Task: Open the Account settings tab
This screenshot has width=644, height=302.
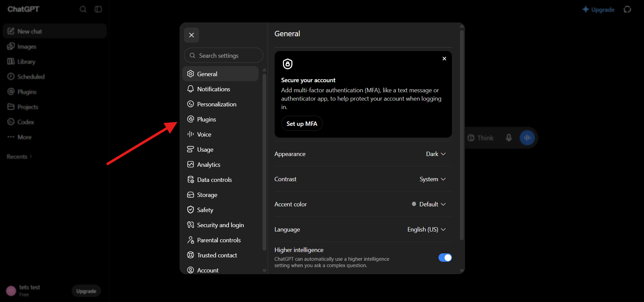Action: 220,270
